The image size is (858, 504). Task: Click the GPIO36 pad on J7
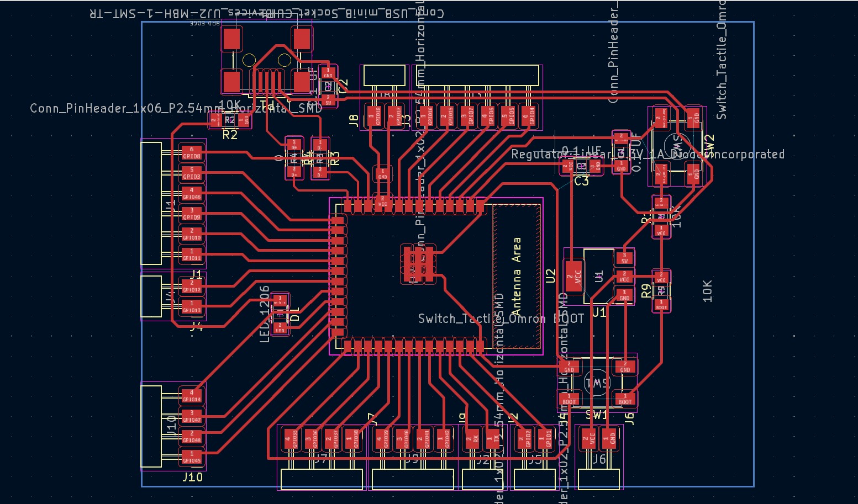tap(312, 439)
